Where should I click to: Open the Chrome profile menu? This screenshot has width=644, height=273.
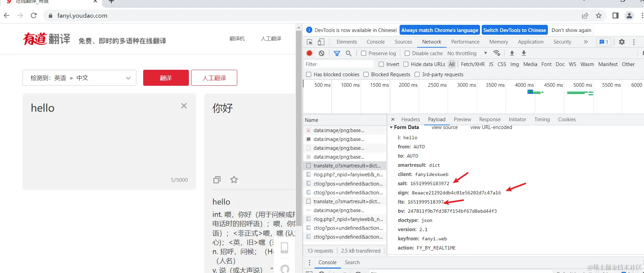tap(629, 15)
